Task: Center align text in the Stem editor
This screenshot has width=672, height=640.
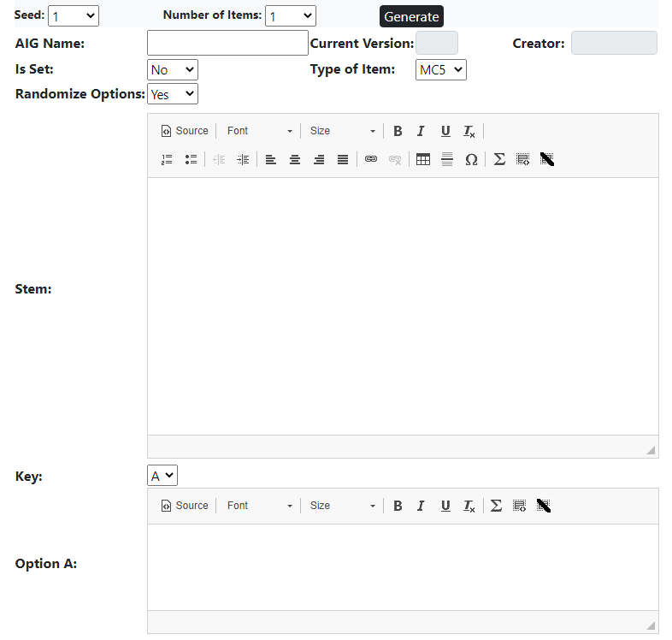Action: point(295,159)
